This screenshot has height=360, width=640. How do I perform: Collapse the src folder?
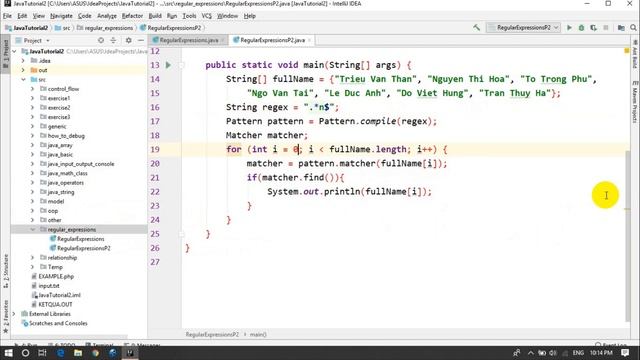(x=23, y=80)
